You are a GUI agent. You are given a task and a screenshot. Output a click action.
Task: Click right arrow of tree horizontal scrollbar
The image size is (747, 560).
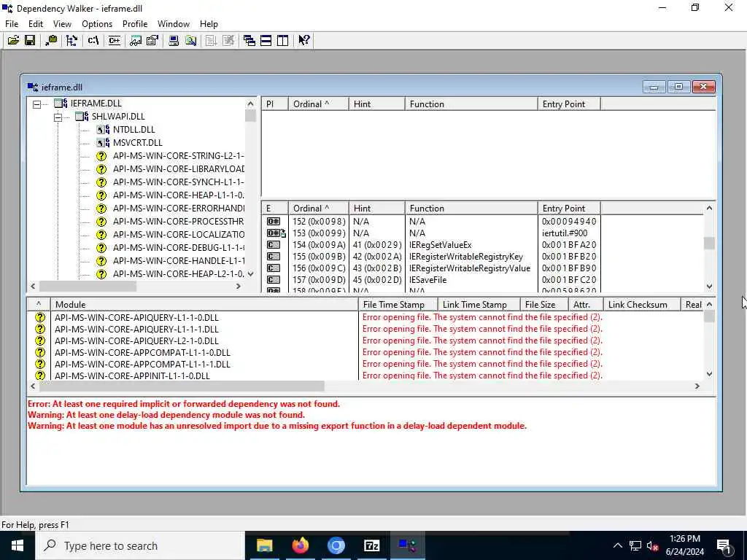pyautogui.click(x=239, y=286)
